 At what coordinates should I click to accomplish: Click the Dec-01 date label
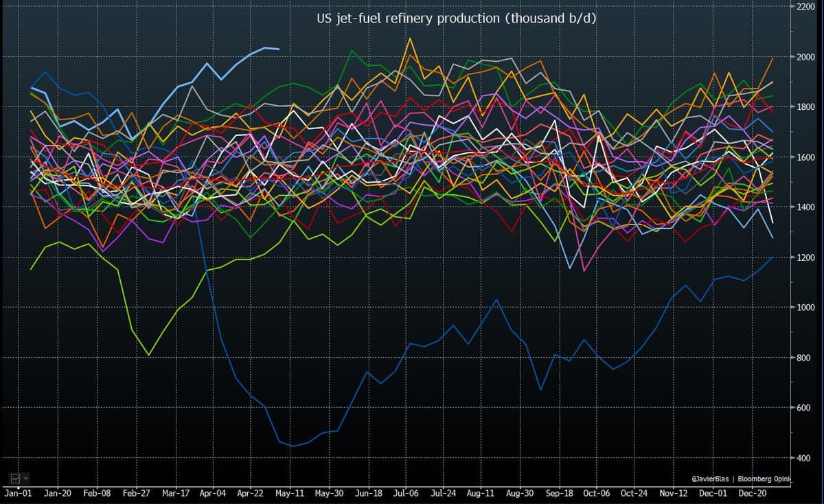point(713,493)
